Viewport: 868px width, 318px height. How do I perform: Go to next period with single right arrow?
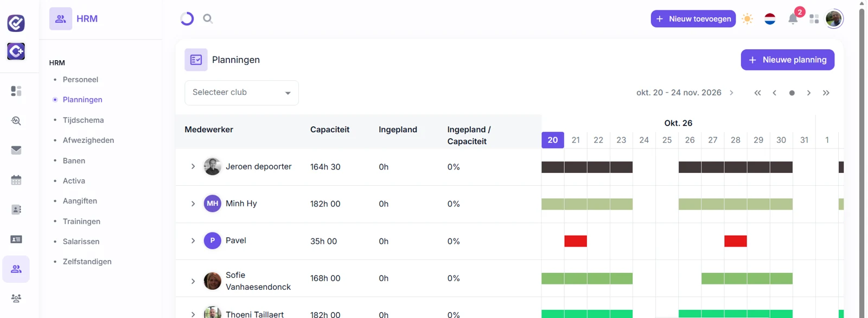808,93
